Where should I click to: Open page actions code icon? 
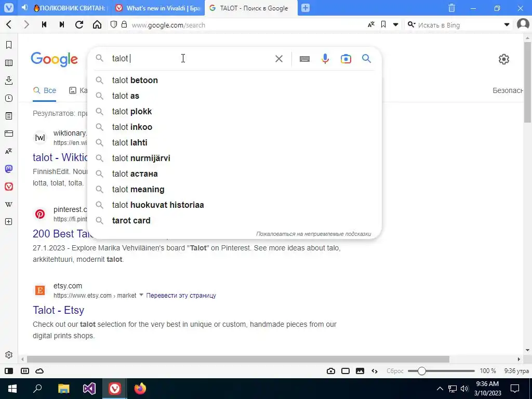point(375,371)
